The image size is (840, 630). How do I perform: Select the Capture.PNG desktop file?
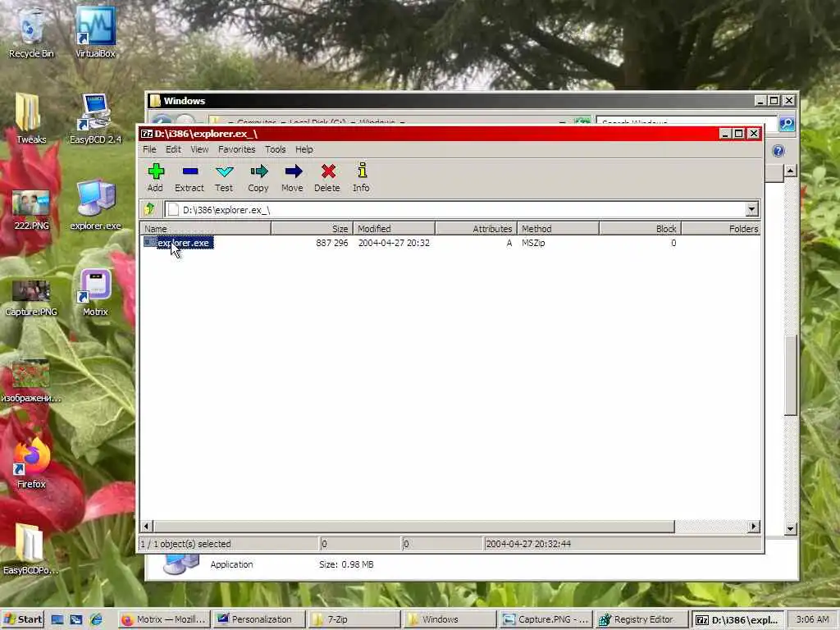(31, 298)
